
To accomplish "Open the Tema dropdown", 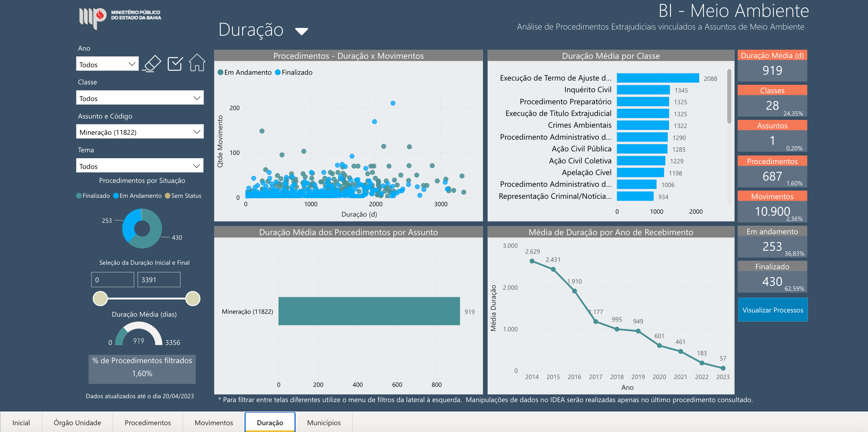I will pos(140,166).
